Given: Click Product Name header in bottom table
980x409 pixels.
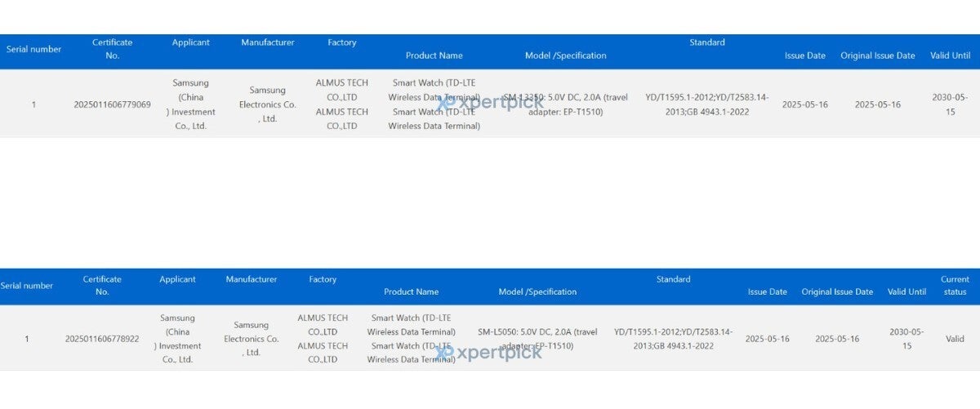Looking at the screenshot, I should tap(411, 291).
